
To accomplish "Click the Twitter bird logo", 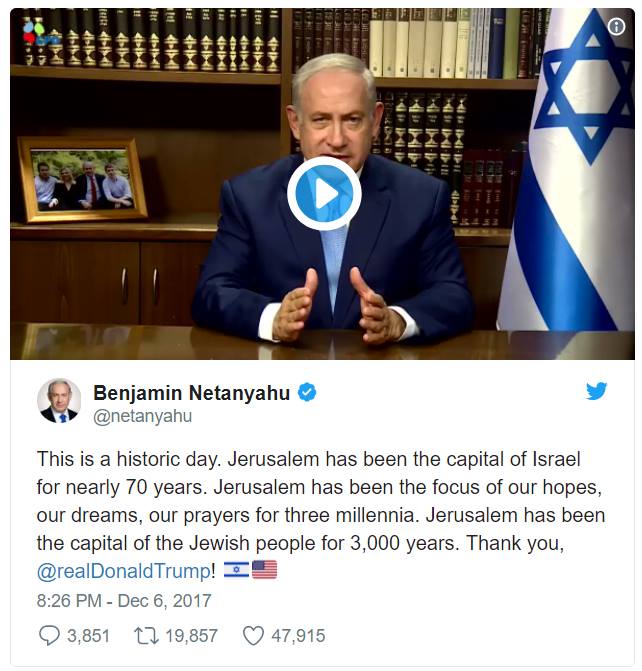I will click(596, 391).
